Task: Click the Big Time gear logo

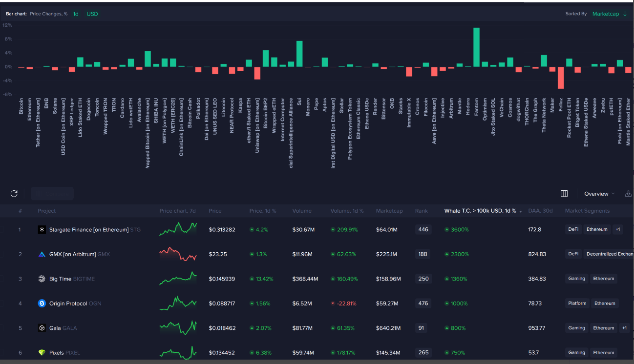Action: [42, 279]
